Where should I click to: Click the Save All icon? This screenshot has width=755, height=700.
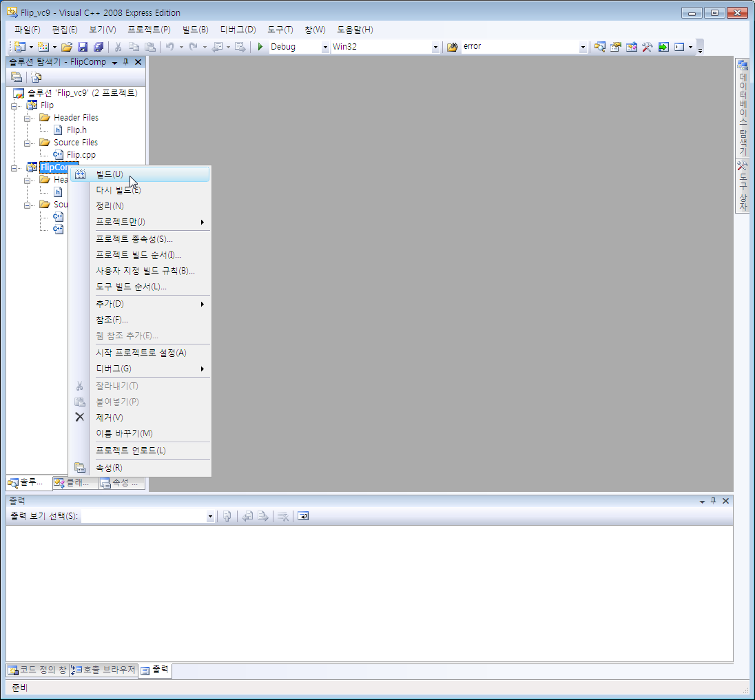tap(99, 47)
